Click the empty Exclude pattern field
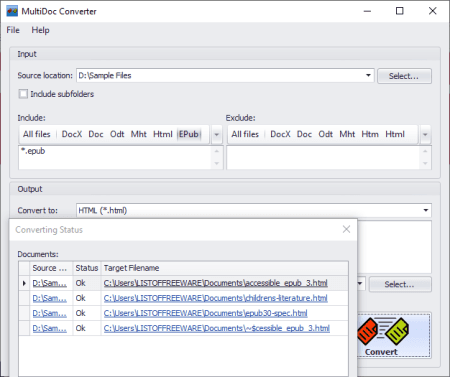 (323, 157)
